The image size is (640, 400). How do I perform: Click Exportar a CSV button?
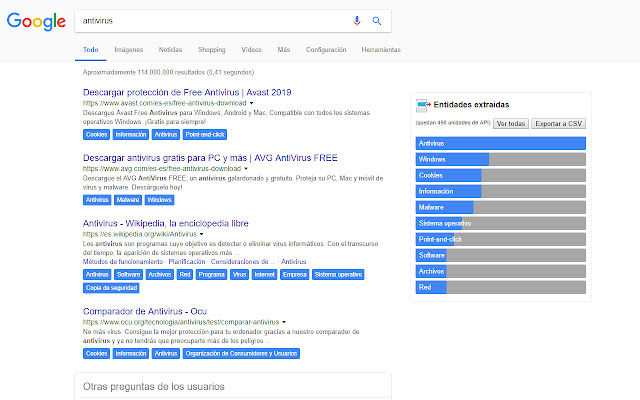pos(558,123)
